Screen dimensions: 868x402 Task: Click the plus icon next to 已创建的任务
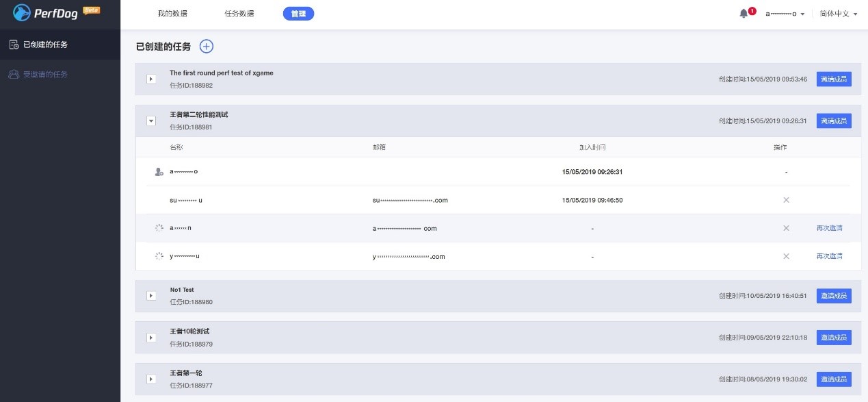[206, 46]
